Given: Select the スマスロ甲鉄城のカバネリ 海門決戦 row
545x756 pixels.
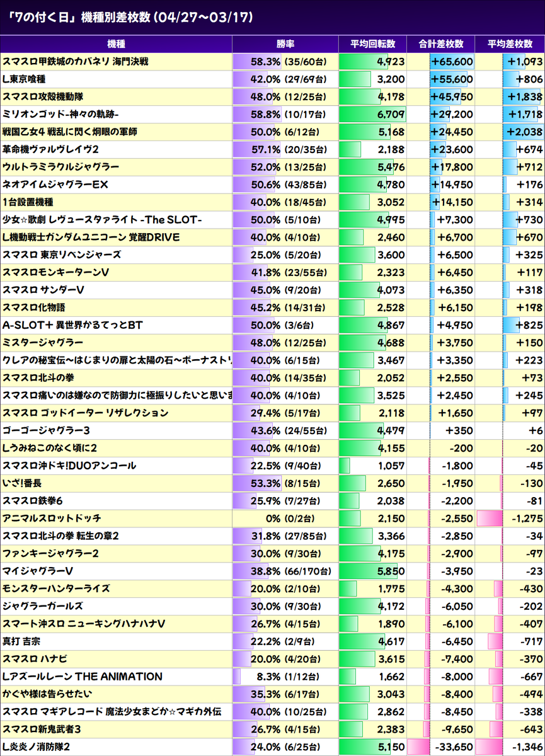Looking at the screenshot, I should tap(272, 62).
